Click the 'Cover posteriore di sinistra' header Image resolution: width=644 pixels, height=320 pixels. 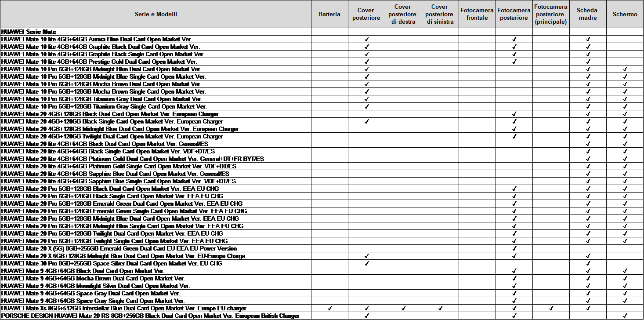(x=440, y=14)
